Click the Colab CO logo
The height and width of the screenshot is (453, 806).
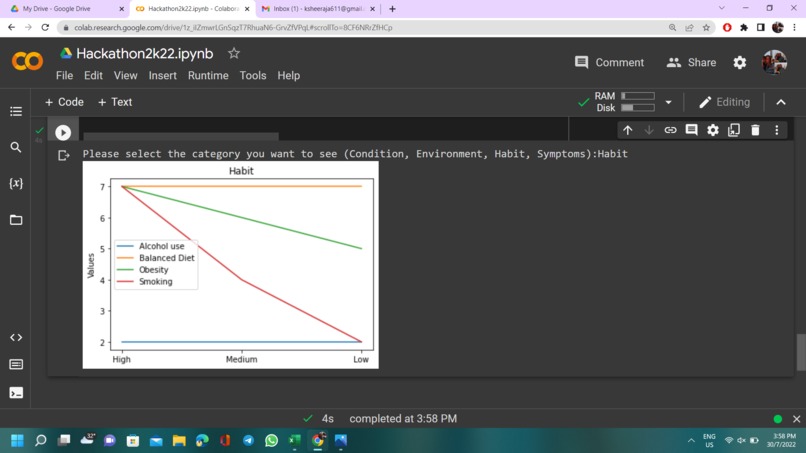click(x=27, y=62)
